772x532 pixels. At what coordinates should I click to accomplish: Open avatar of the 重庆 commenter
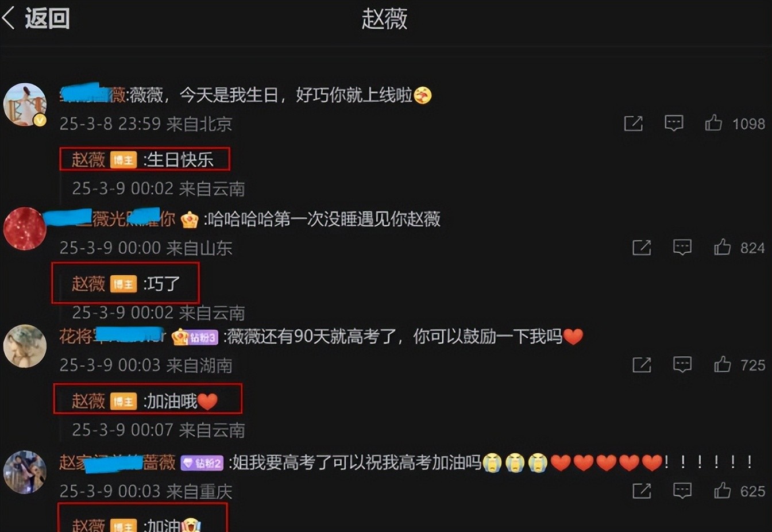pos(25,472)
